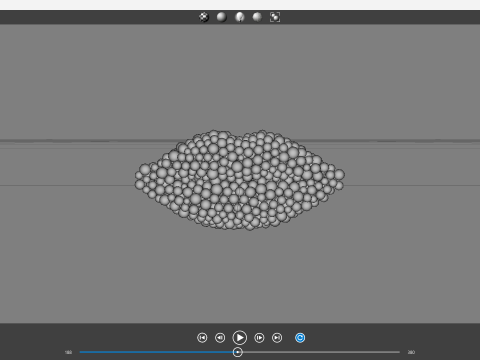
Task: Jump to the last frame
Action: point(277,338)
